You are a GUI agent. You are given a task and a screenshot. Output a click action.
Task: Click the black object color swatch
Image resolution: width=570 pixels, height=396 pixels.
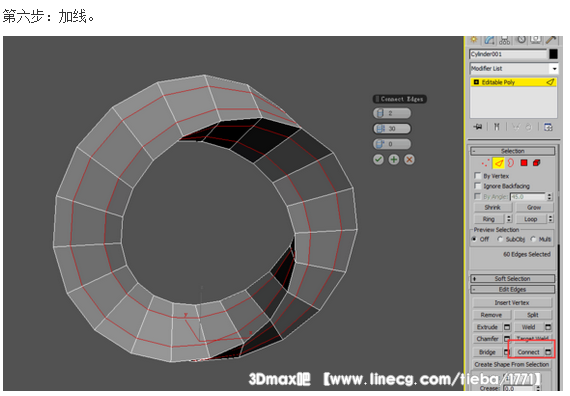click(553, 54)
